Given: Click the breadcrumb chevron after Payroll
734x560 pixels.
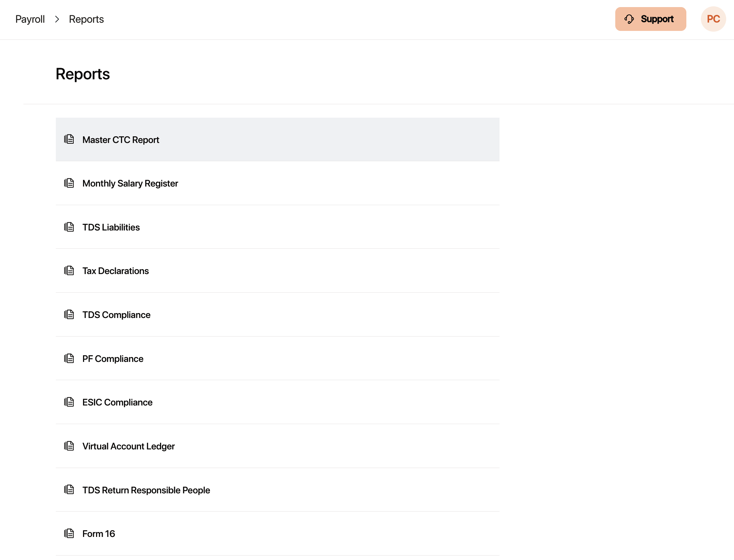Looking at the screenshot, I should 57,19.
